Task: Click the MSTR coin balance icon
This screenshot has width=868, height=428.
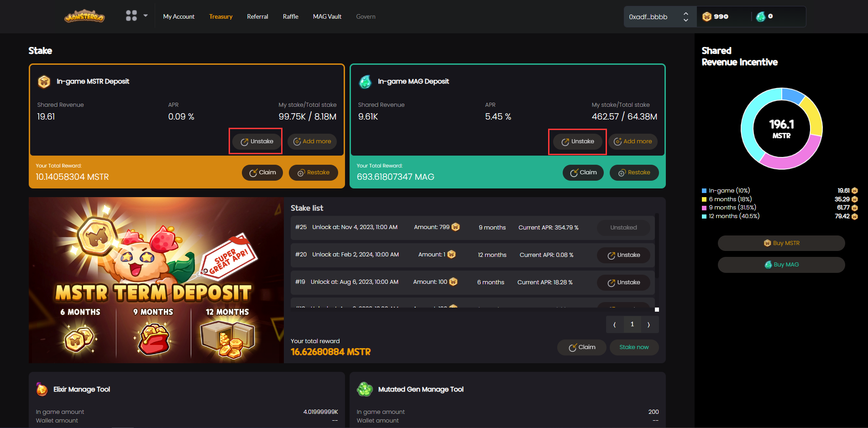Action: pyautogui.click(x=707, y=17)
